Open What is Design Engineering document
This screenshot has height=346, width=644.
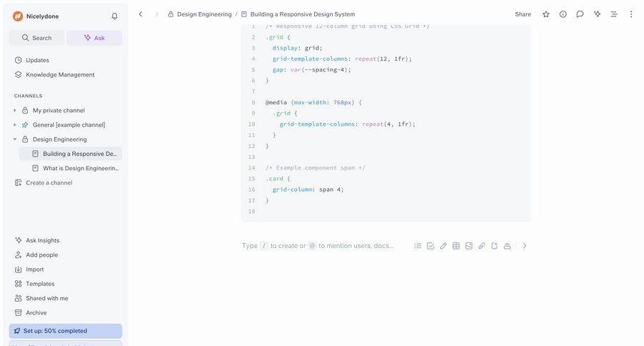(x=80, y=168)
